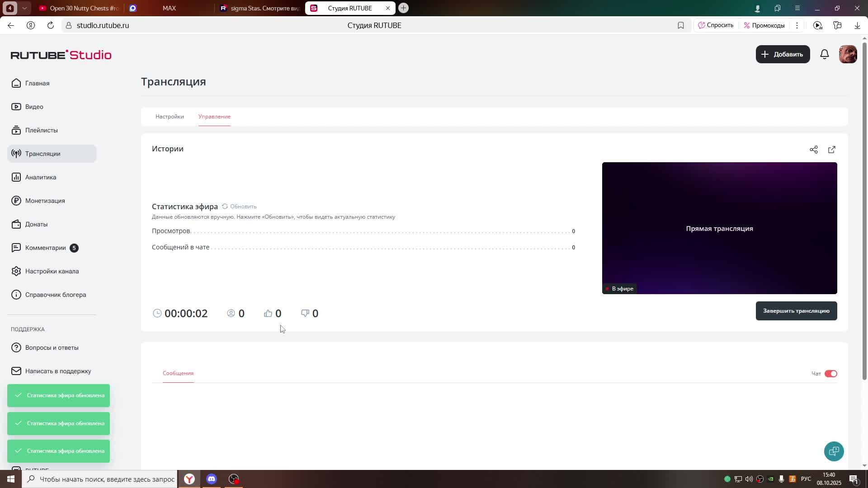
Task: Toggle the Чат switch off
Action: coord(830,374)
